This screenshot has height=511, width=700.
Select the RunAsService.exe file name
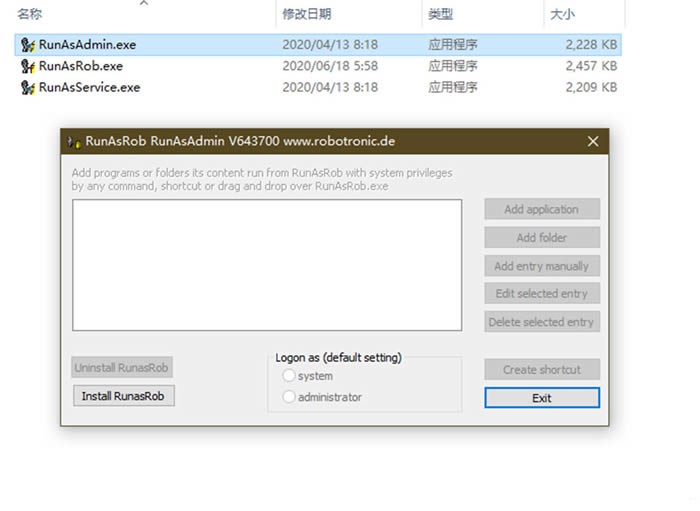click(x=89, y=87)
